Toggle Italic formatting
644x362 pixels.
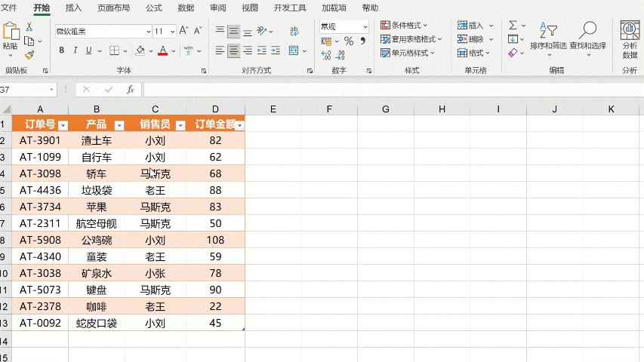(75, 51)
